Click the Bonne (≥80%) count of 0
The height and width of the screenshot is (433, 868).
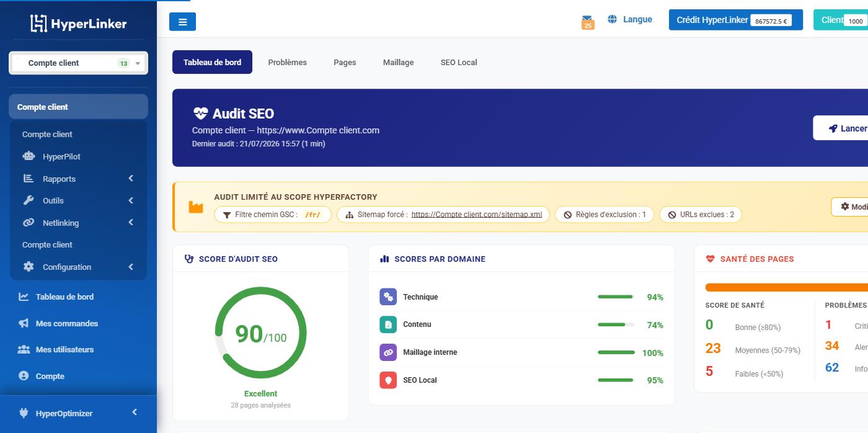tap(709, 324)
